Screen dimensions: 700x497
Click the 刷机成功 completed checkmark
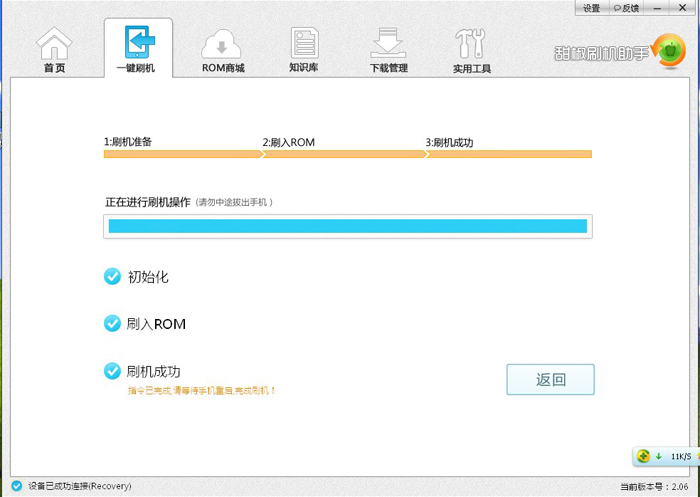112,371
